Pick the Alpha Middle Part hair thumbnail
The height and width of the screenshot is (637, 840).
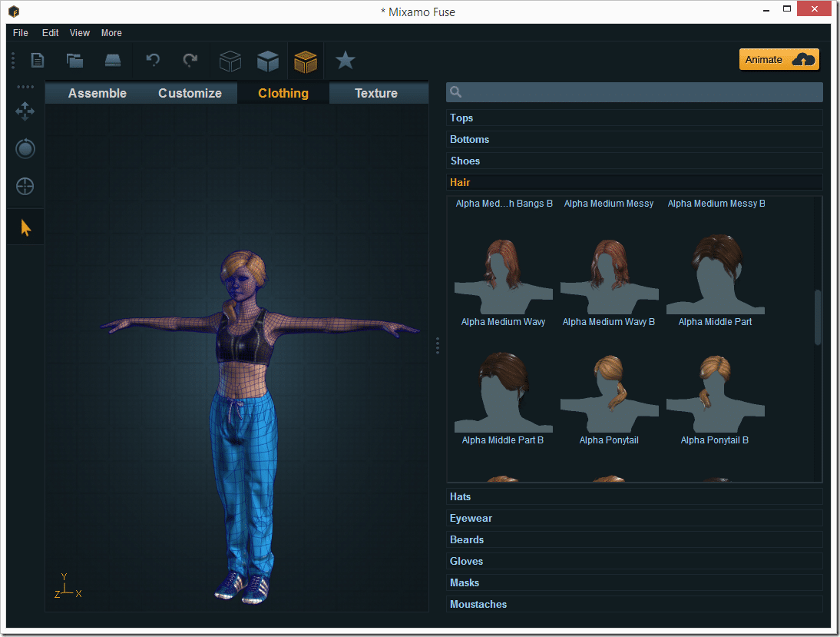pyautogui.click(x=715, y=274)
